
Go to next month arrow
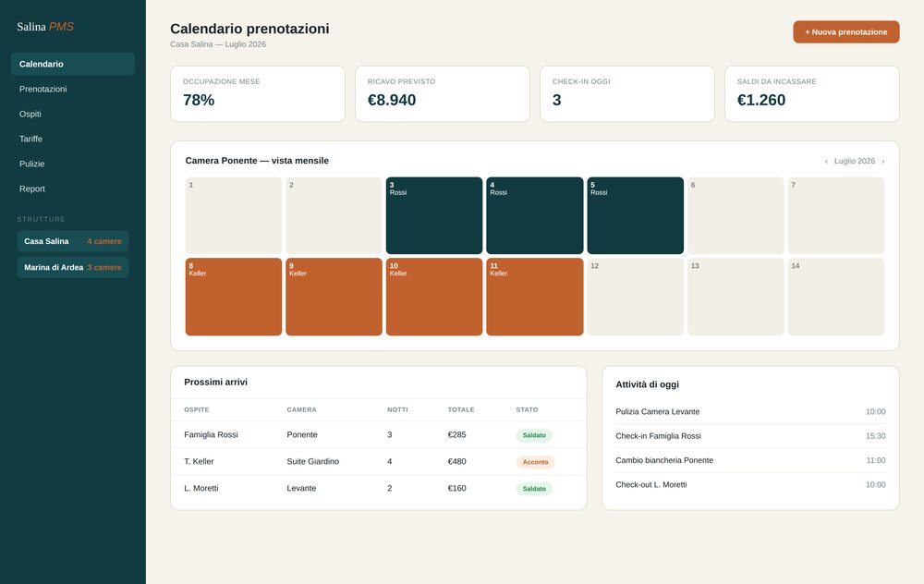click(882, 161)
